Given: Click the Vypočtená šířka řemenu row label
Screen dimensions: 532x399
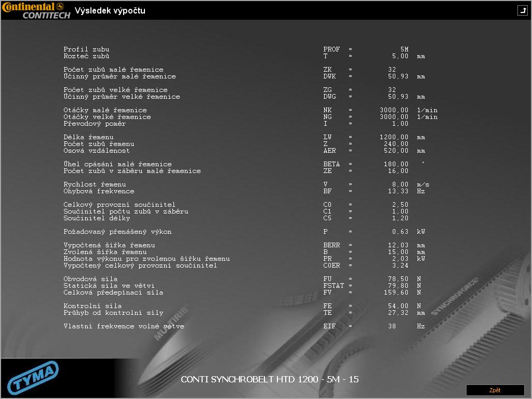Looking at the screenshot, I should (x=109, y=245).
